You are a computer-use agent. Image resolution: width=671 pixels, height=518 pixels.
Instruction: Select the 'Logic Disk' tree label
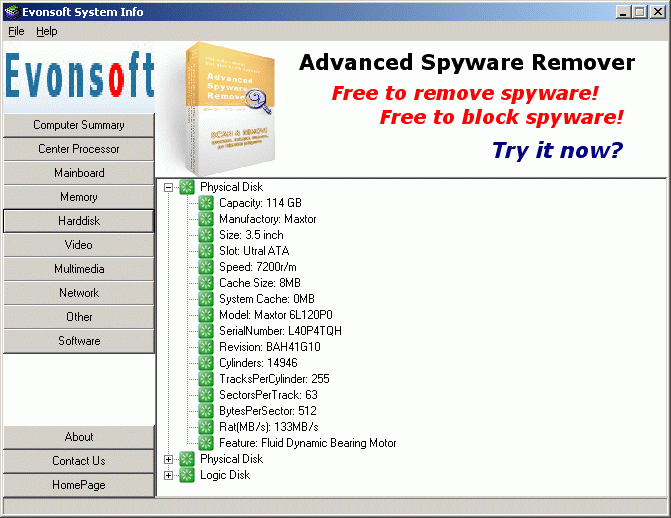coord(225,475)
